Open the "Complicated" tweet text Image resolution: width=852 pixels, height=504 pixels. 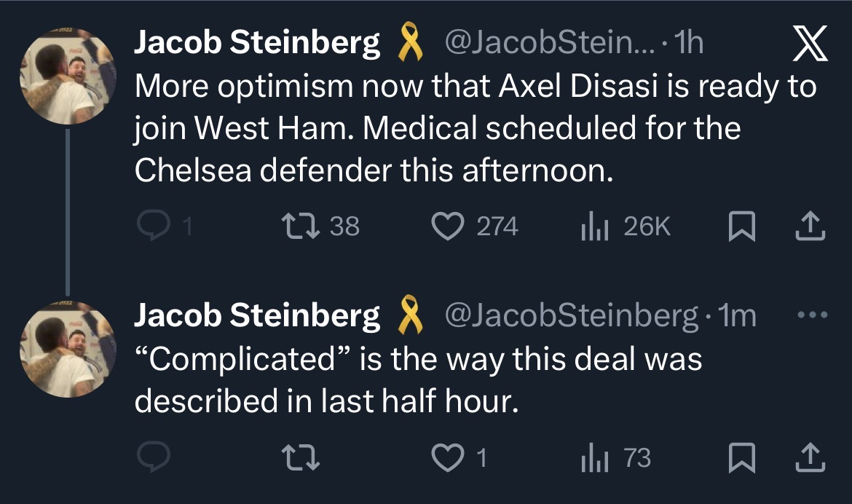click(x=418, y=381)
